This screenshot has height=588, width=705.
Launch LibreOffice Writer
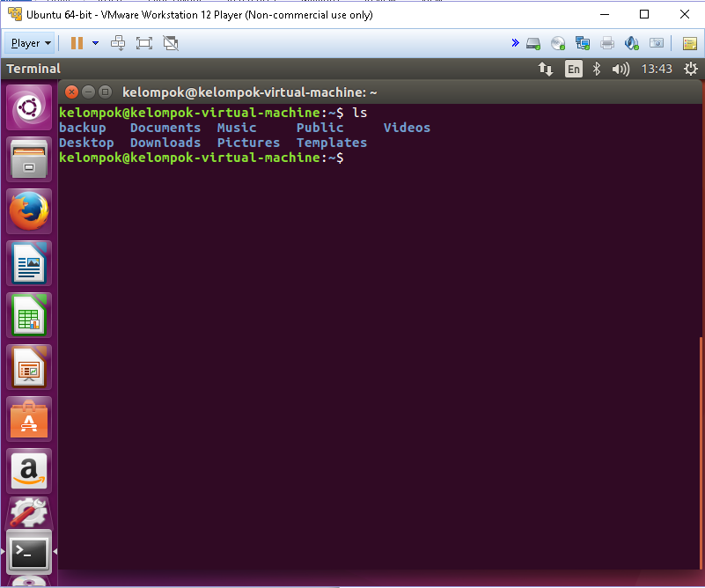click(29, 263)
